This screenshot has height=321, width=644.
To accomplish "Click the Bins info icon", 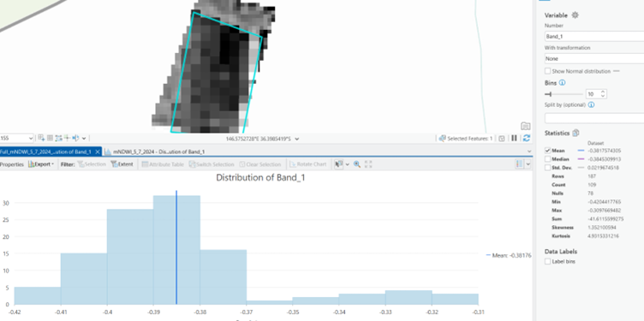I will 563,83.
